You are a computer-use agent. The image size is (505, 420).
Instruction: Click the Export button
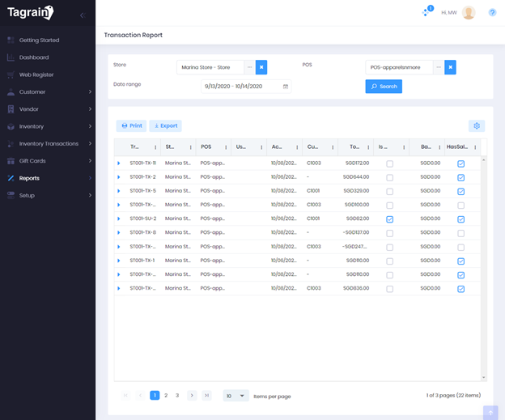tap(166, 126)
